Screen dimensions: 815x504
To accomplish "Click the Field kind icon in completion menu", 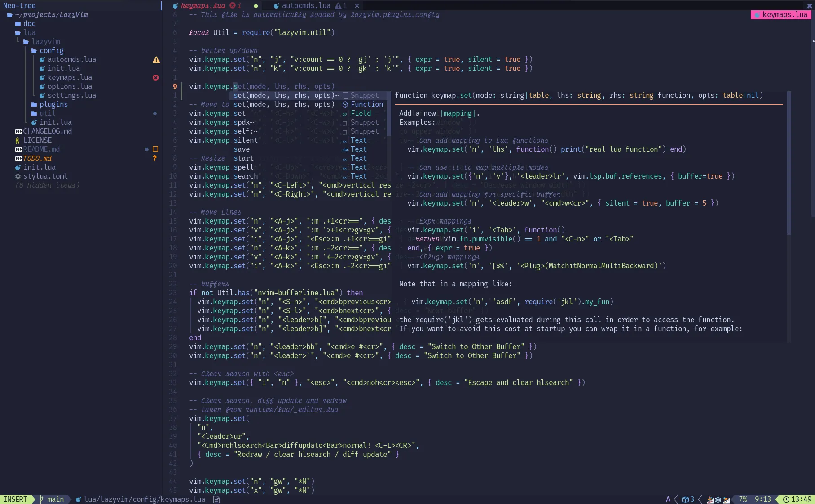I will [345, 114].
